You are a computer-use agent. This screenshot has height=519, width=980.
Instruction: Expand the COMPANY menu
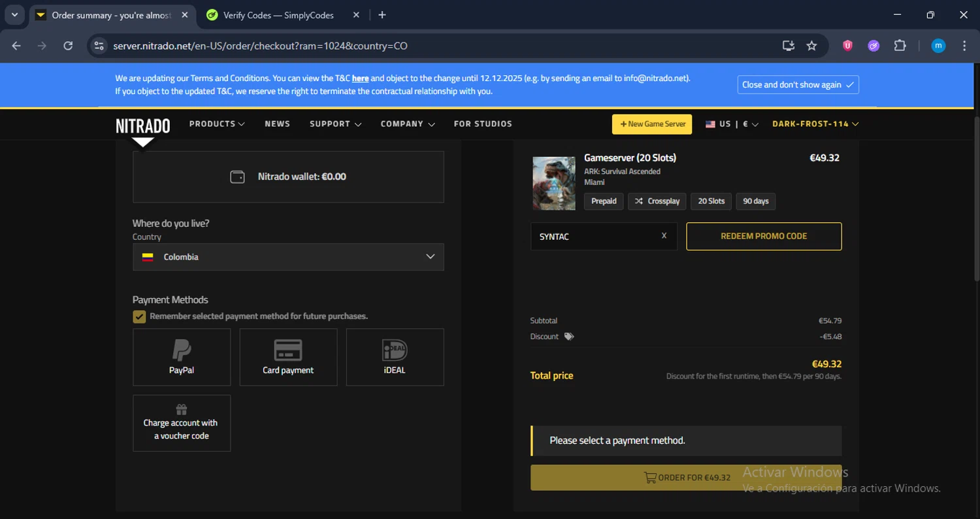(408, 124)
